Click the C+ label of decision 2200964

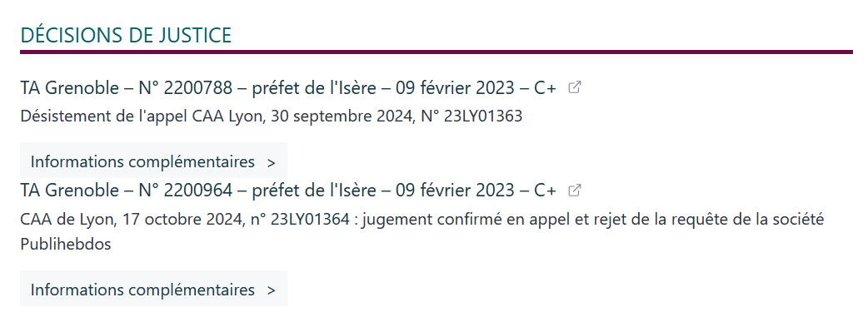coord(545,191)
